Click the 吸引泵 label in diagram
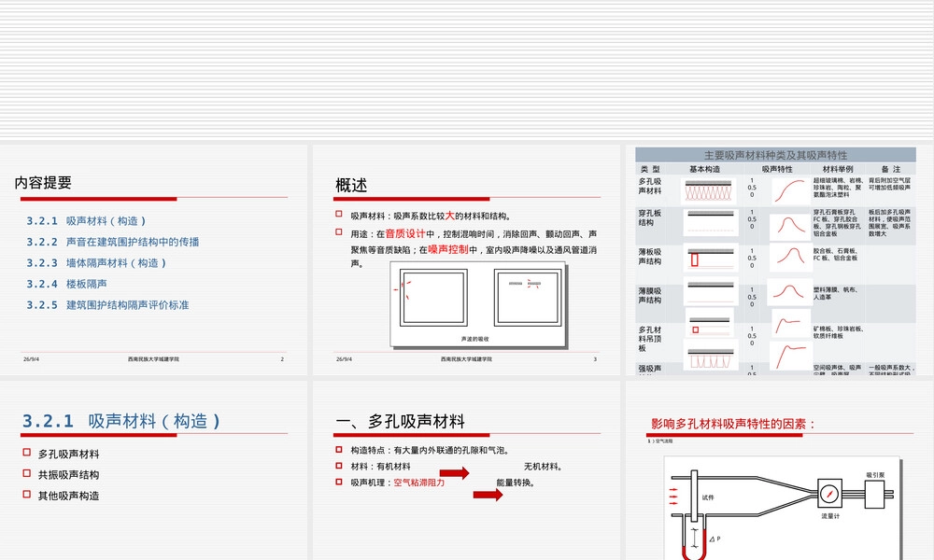 pyautogui.click(x=876, y=475)
